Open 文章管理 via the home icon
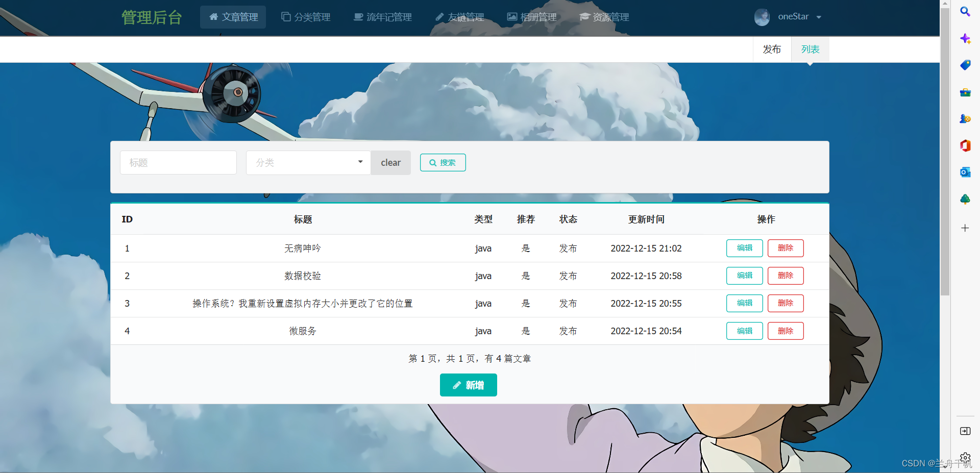The width and height of the screenshot is (980, 473). (213, 17)
